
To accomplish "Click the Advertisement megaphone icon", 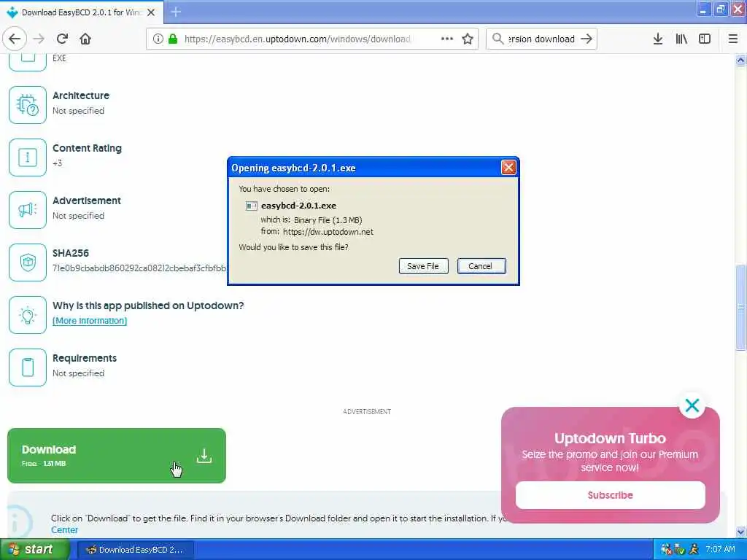I will pyautogui.click(x=28, y=210).
